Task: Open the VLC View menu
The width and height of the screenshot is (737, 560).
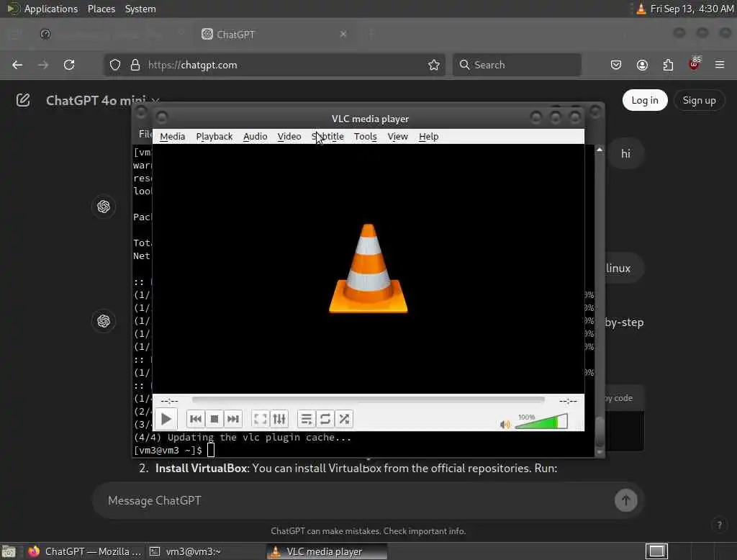Action: point(397,136)
